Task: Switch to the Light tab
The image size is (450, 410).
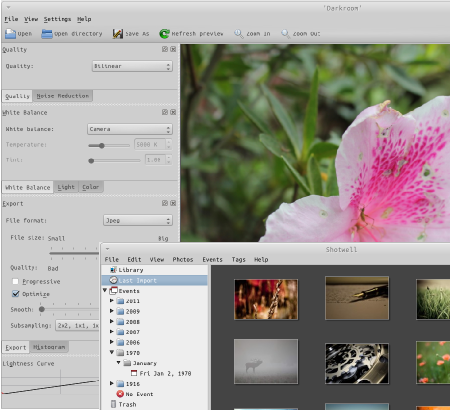Action: coord(66,187)
